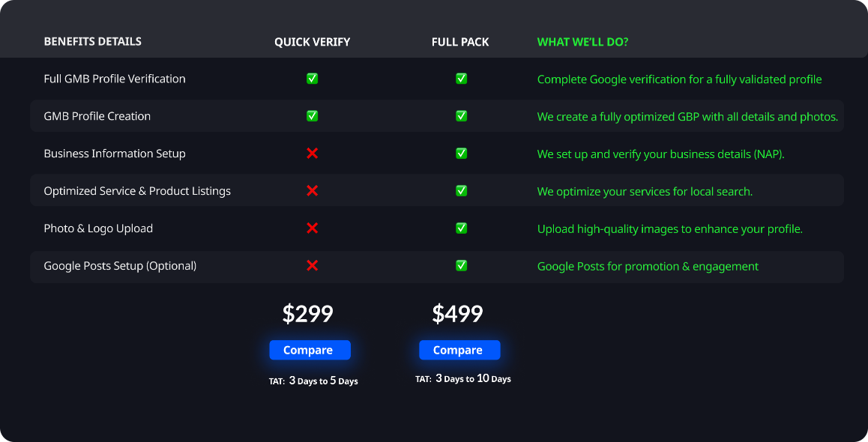The image size is (868, 442).
Task: Click the $499 price text
Action: (x=457, y=314)
